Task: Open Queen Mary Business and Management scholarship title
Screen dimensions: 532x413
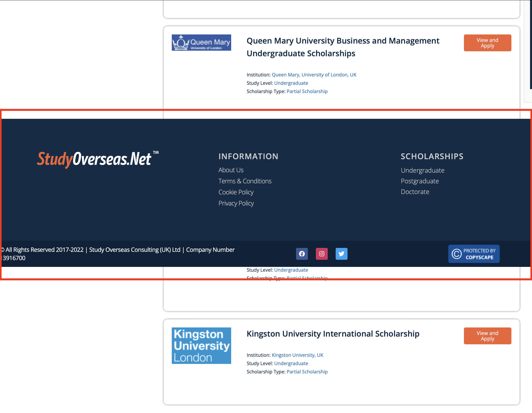Action: (343, 47)
